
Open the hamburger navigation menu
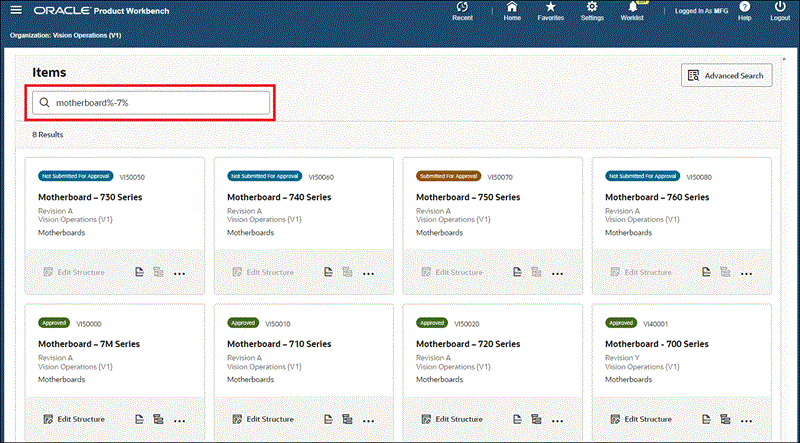(x=16, y=10)
